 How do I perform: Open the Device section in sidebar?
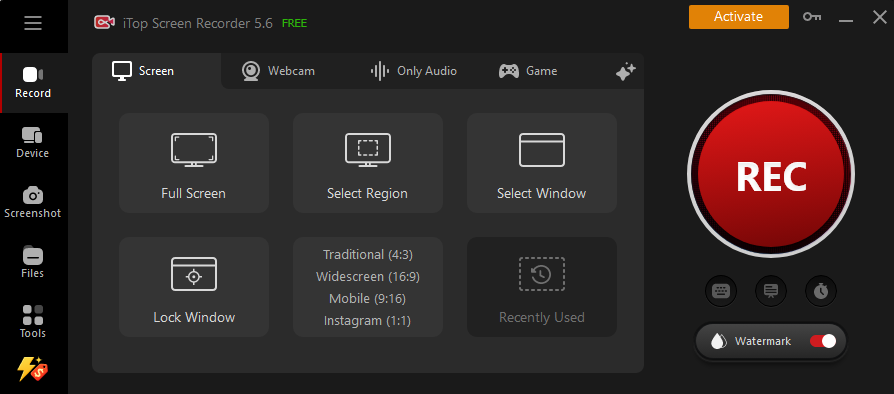pos(33,143)
